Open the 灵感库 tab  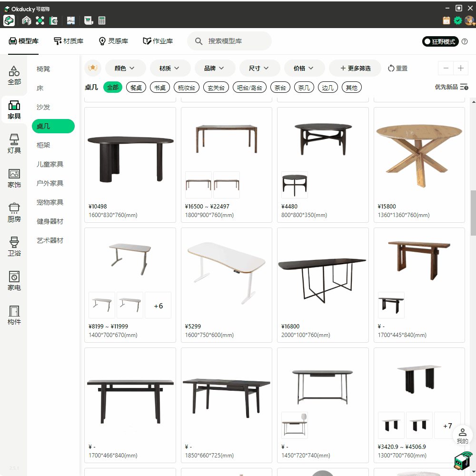point(113,41)
